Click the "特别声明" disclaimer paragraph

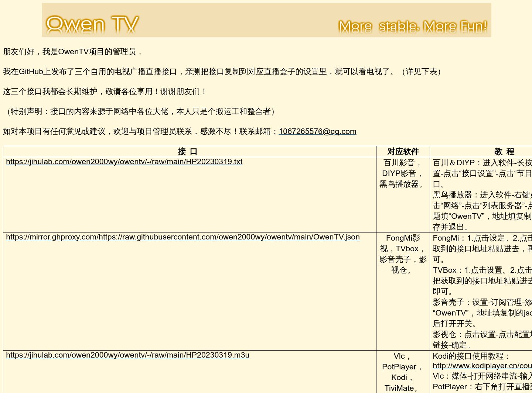click(x=140, y=111)
